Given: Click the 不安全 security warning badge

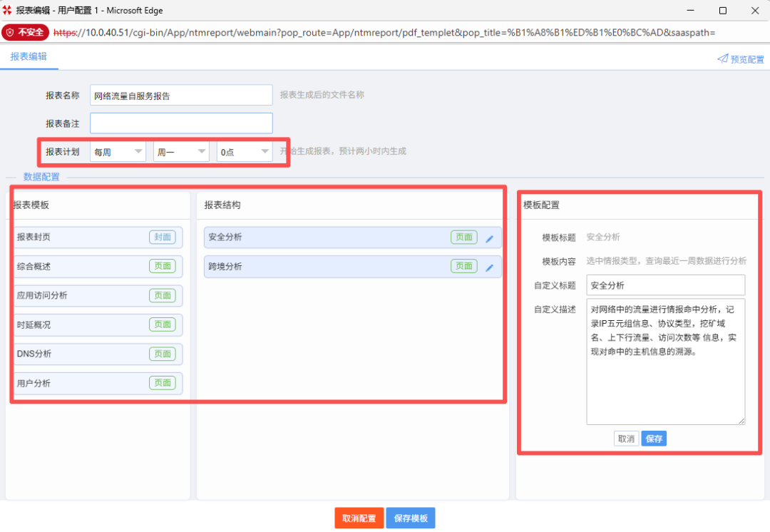Looking at the screenshot, I should (x=26, y=32).
